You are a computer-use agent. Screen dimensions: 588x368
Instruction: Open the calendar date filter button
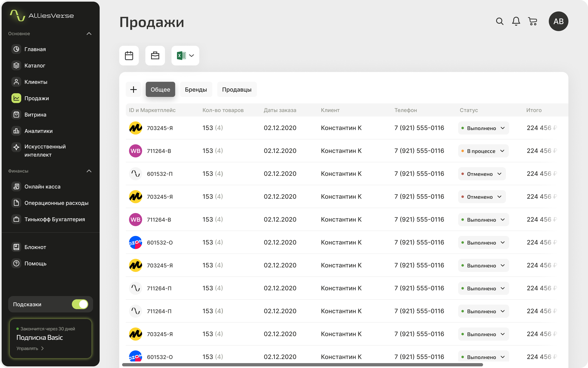(129, 55)
